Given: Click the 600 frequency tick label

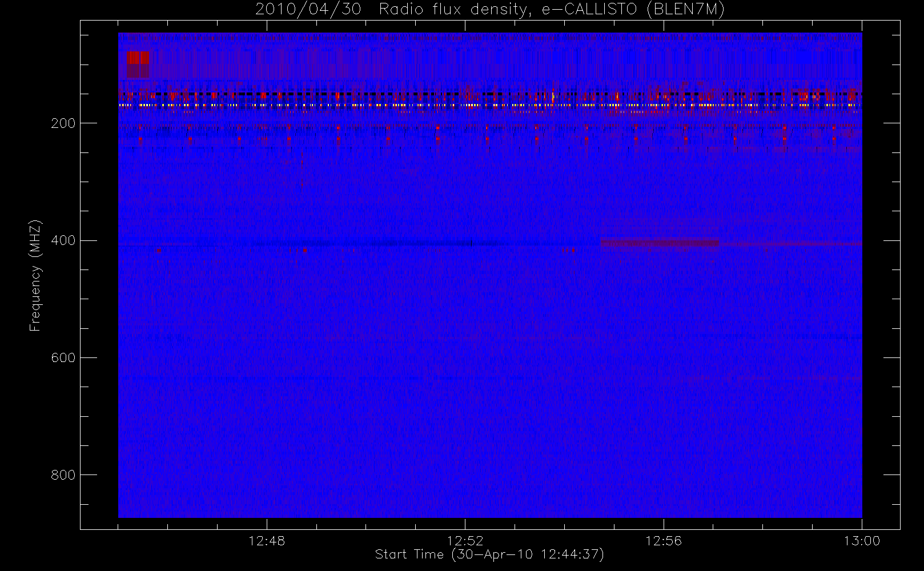Looking at the screenshot, I should pos(63,357).
